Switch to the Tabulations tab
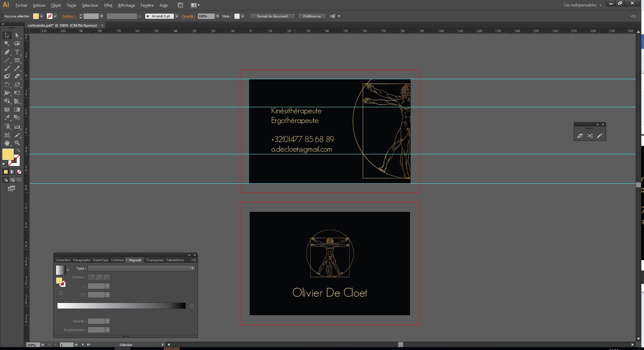This screenshot has height=350, width=644. 175,260
